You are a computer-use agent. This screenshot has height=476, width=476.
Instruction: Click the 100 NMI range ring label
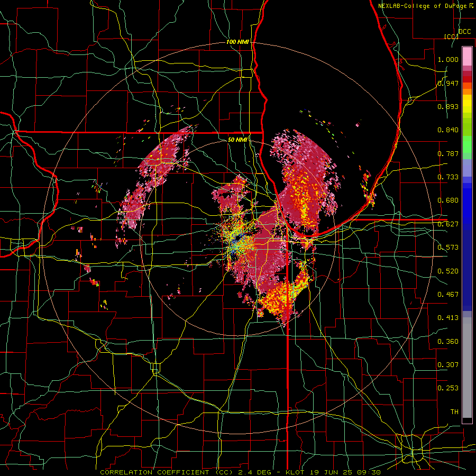(237, 42)
